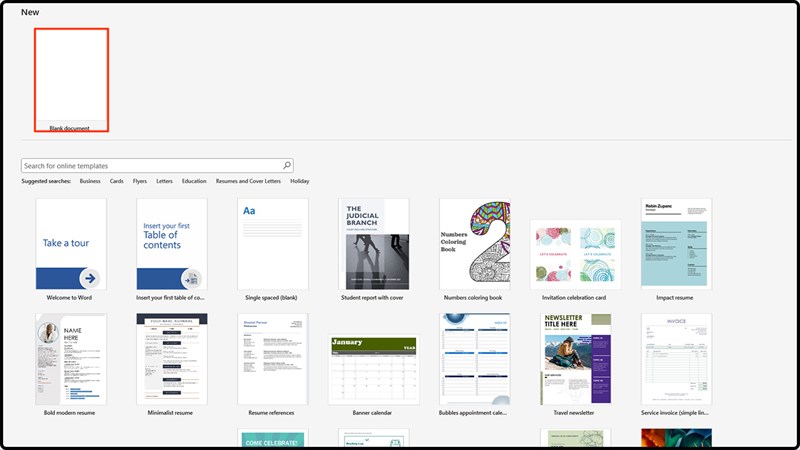Select the Holiday suggested search
The height and width of the screenshot is (450, 800).
(299, 181)
